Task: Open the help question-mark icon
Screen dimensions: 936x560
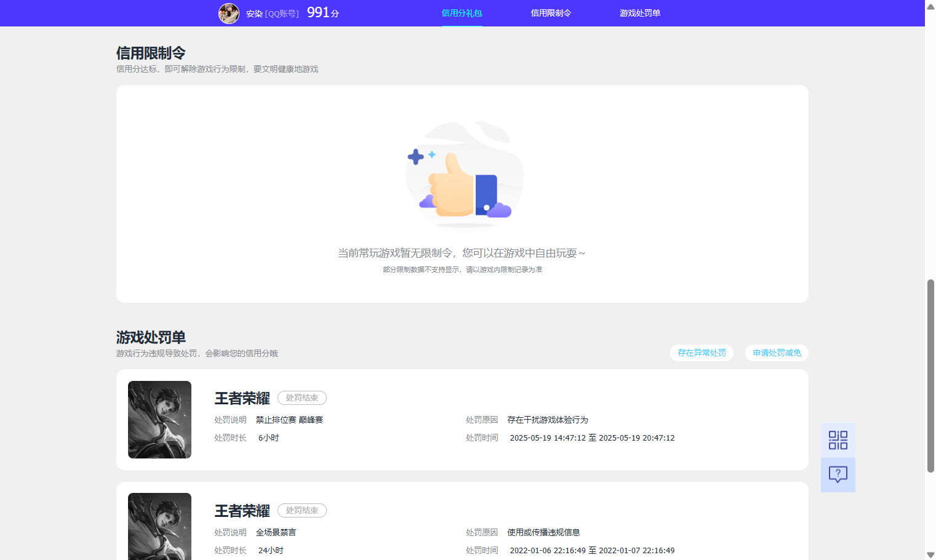Action: (838, 474)
